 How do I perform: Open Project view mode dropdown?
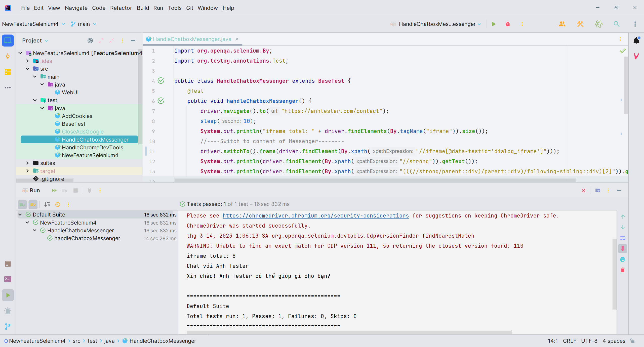tap(35, 40)
